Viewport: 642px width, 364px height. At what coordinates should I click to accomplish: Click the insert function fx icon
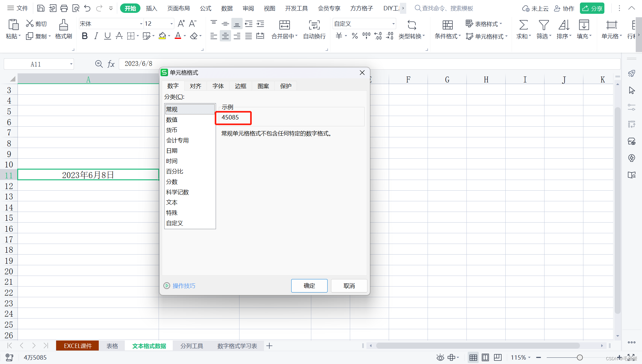(x=111, y=64)
